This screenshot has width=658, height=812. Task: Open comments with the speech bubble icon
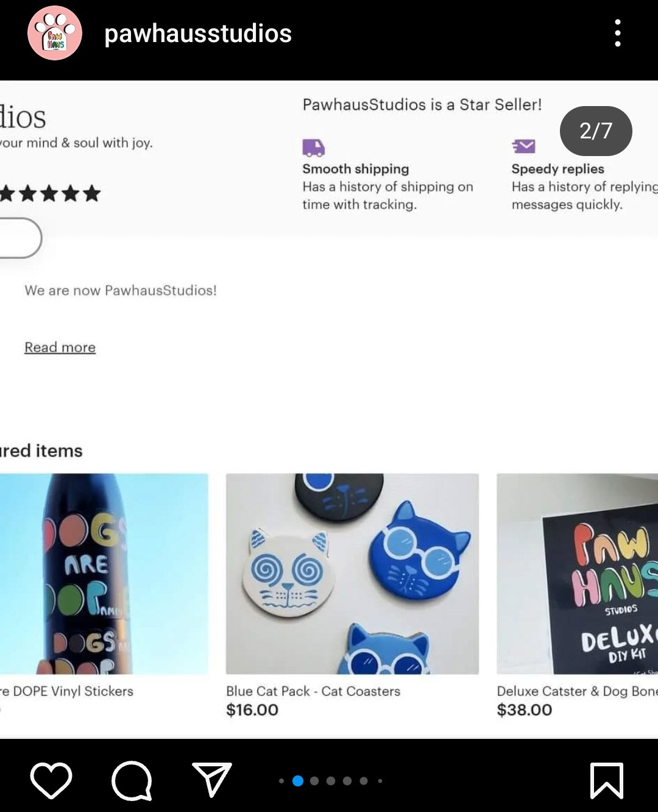[x=132, y=780]
